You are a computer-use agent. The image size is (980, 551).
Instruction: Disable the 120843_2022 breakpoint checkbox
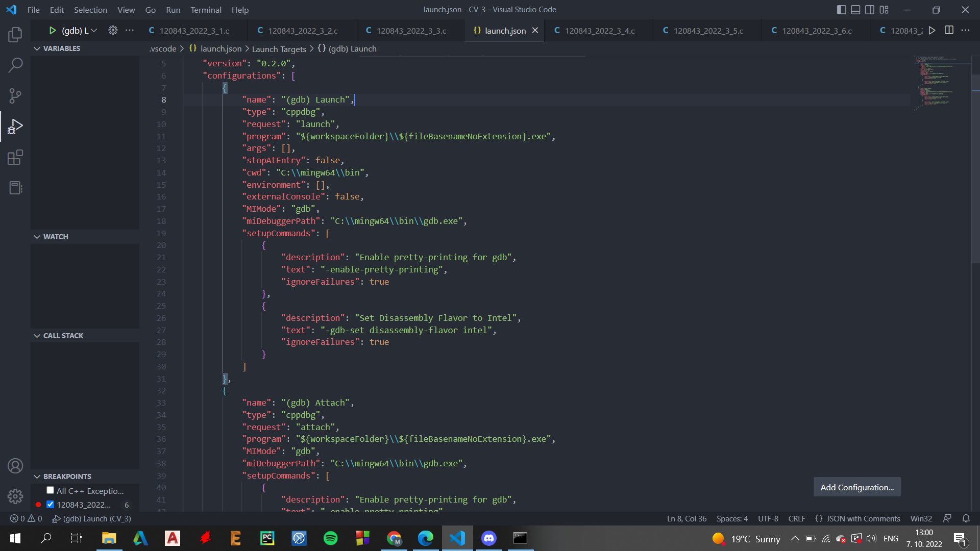(50, 504)
